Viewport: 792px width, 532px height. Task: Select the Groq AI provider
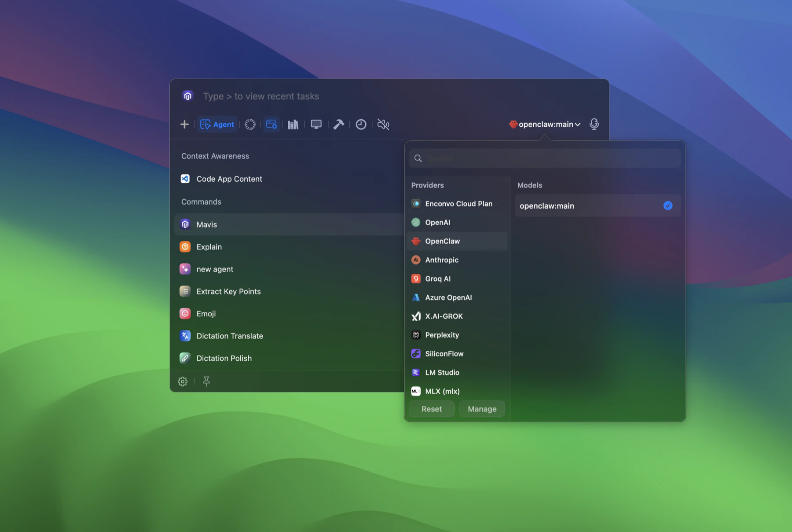coord(457,279)
